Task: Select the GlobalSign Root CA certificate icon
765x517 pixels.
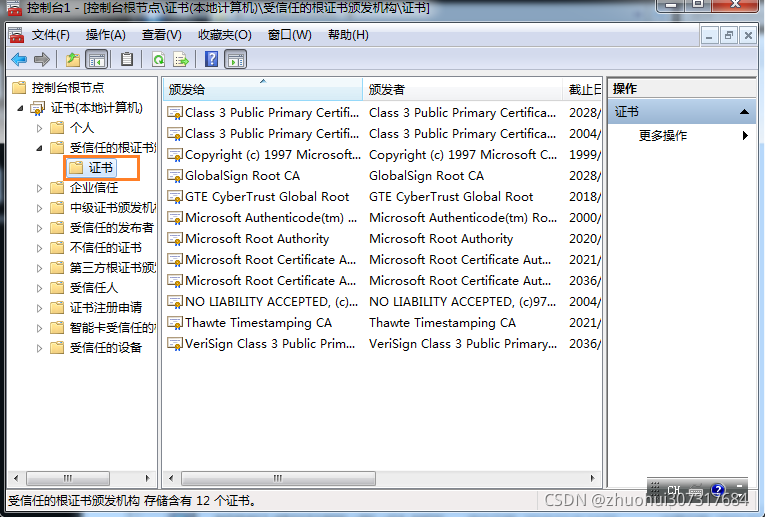Action: click(x=175, y=176)
